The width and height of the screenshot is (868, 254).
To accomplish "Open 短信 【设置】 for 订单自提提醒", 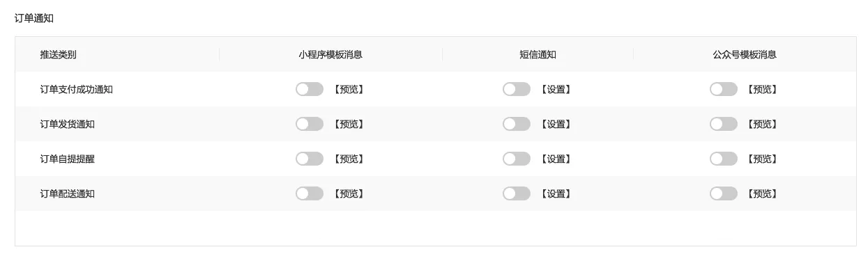I will pyautogui.click(x=556, y=159).
